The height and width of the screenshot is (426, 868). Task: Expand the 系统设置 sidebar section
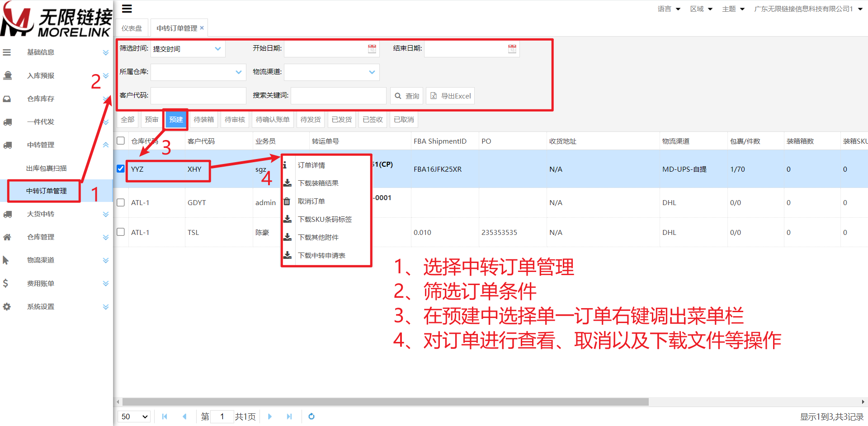tap(106, 307)
